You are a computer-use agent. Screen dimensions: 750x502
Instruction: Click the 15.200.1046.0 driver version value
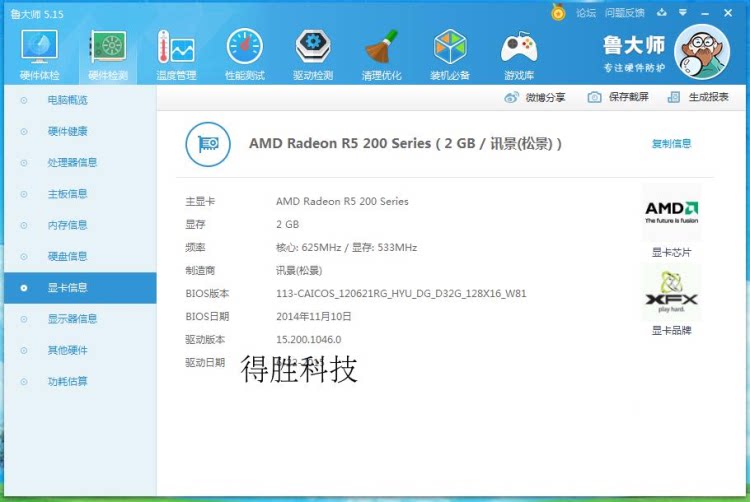[x=309, y=339]
